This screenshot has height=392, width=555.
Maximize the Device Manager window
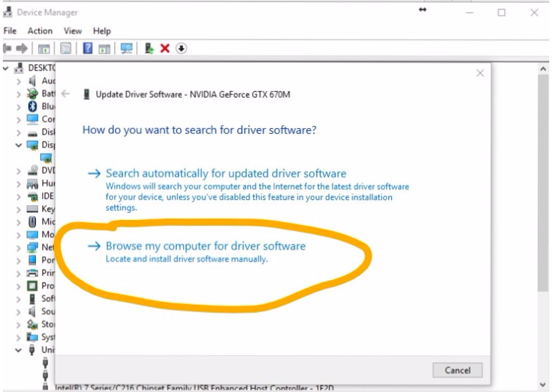point(502,13)
